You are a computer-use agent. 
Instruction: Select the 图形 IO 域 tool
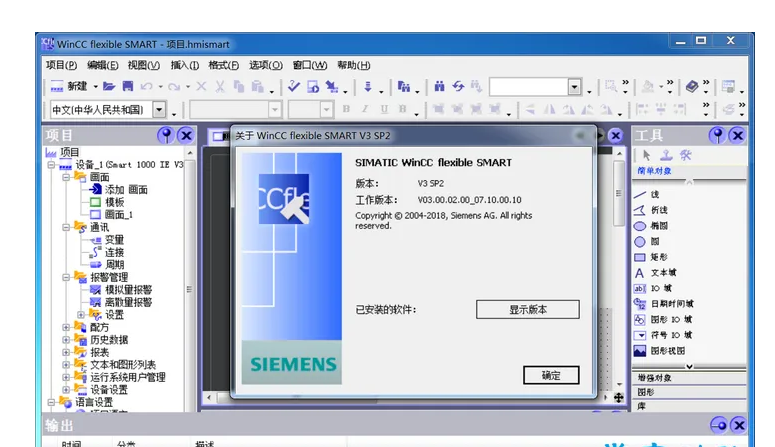[x=663, y=319]
